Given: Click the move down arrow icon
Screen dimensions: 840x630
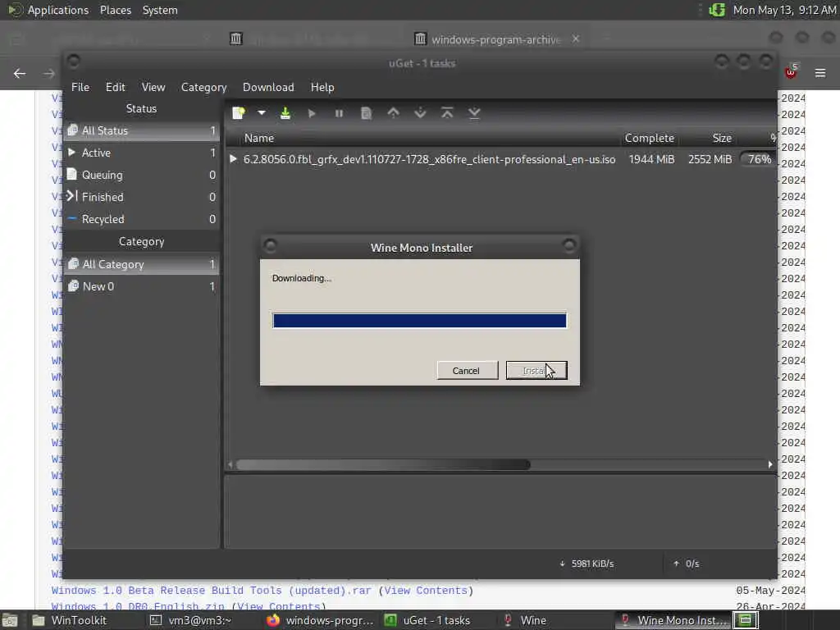Looking at the screenshot, I should tap(420, 113).
